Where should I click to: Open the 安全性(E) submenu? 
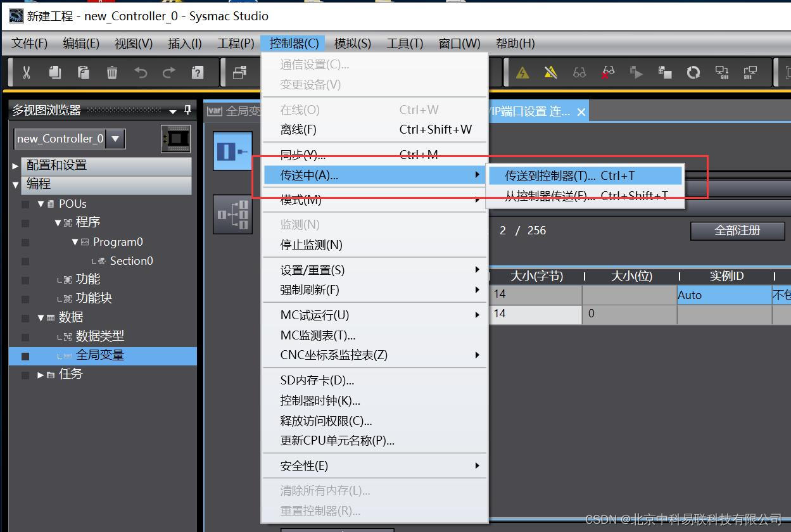pyautogui.click(x=375, y=466)
